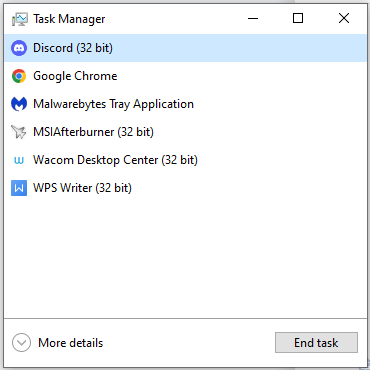Select the MSIAfterburner (32 bit) text label
370x370 pixels.
coord(93,132)
